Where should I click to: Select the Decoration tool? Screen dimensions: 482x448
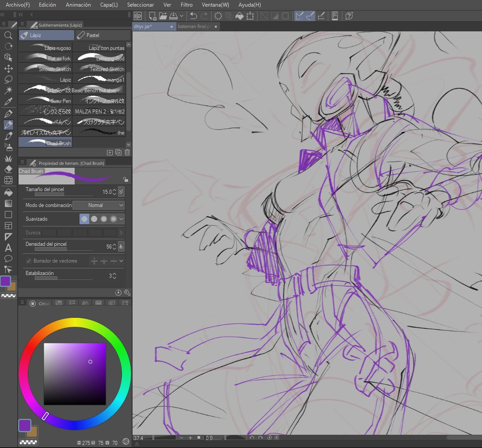pos(8,158)
